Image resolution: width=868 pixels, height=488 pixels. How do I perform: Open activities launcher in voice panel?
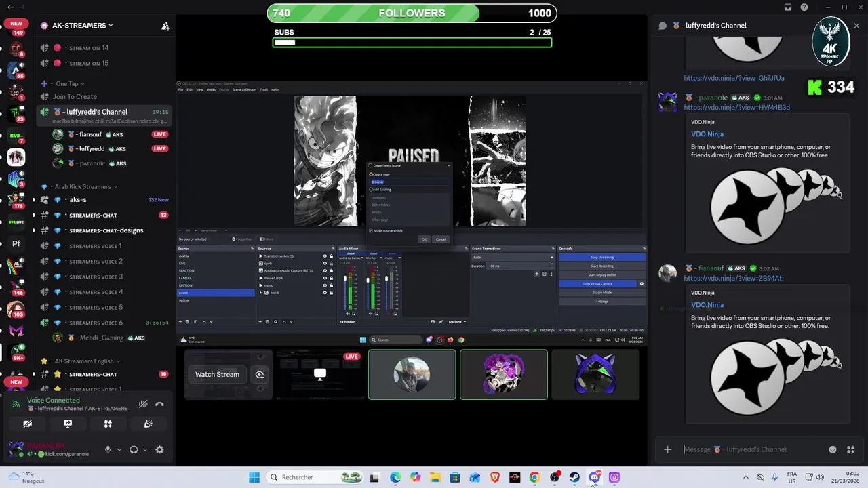click(x=108, y=424)
